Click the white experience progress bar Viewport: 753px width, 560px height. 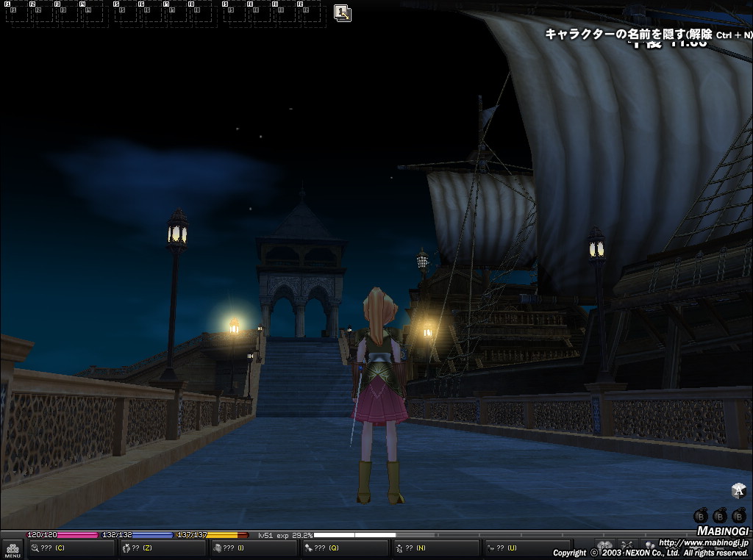(354, 534)
